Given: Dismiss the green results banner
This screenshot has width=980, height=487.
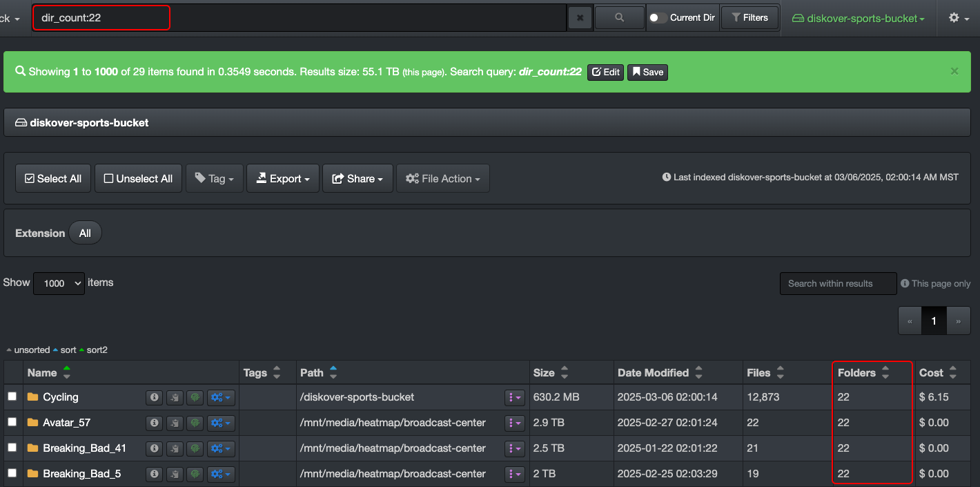Looking at the screenshot, I should (x=954, y=71).
